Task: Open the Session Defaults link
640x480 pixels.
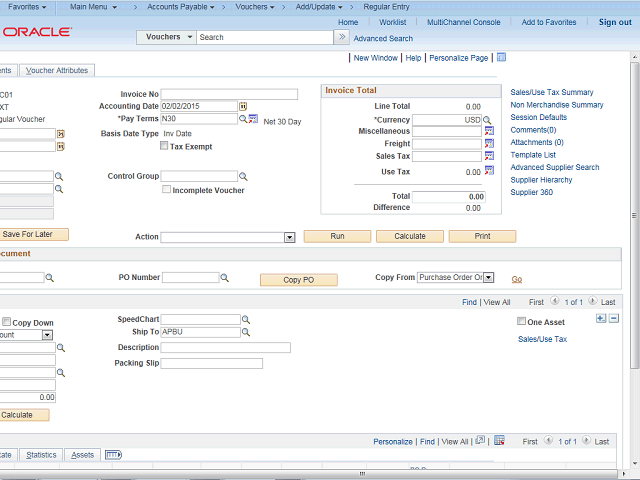Action: point(538,118)
